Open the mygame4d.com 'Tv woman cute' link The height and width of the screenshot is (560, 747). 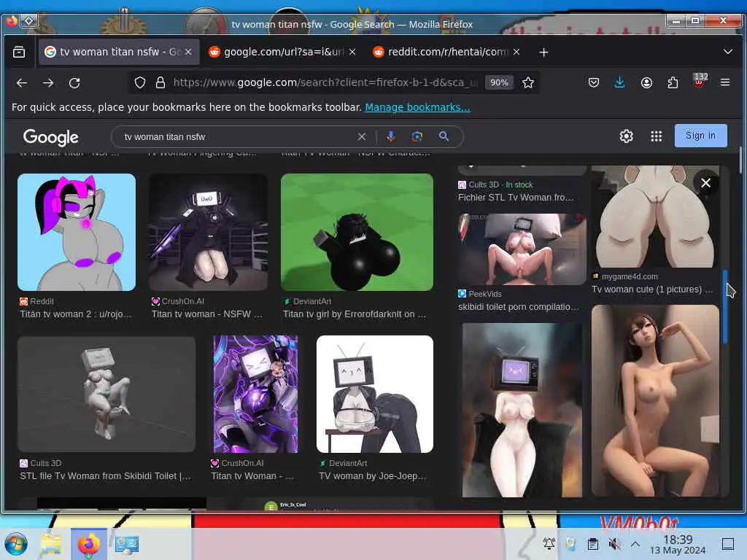click(x=652, y=289)
